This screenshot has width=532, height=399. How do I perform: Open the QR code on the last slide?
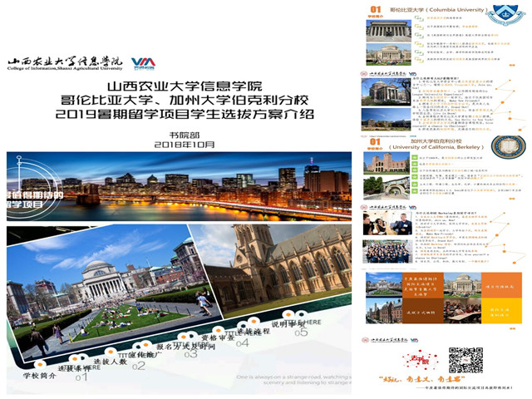pos(465,360)
